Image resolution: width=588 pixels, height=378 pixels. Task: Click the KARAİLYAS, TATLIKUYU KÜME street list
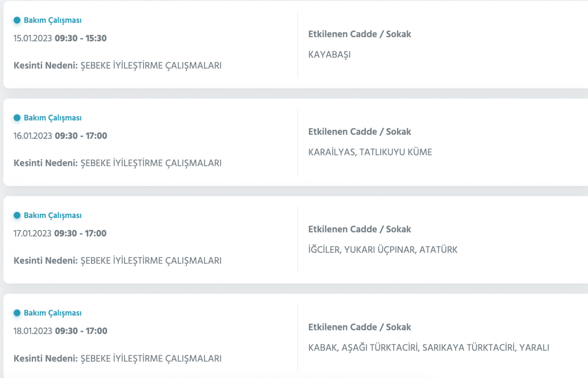370,152
